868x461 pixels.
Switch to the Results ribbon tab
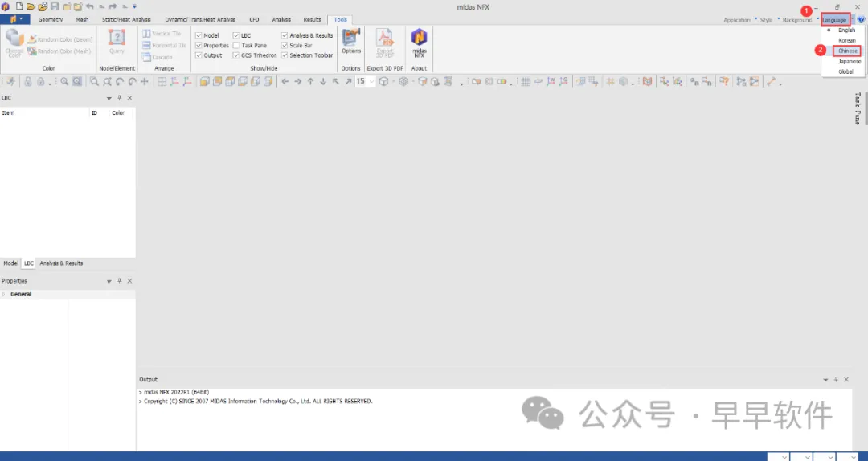[312, 19]
